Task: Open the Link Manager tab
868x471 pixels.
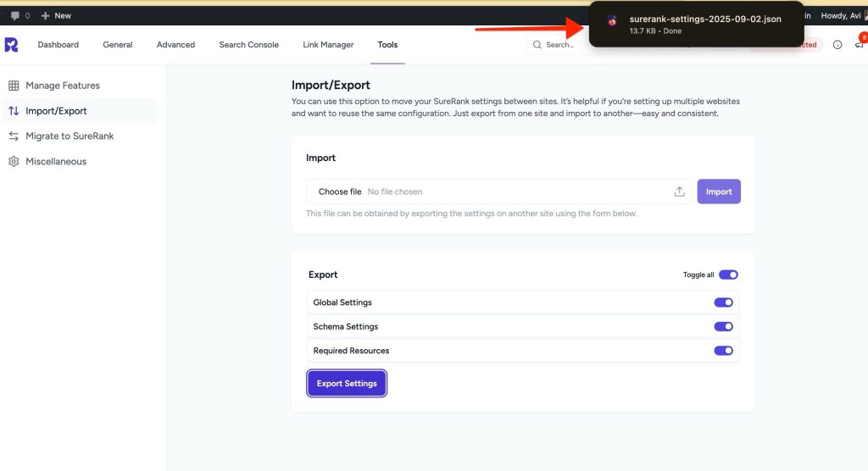Action: pos(328,45)
